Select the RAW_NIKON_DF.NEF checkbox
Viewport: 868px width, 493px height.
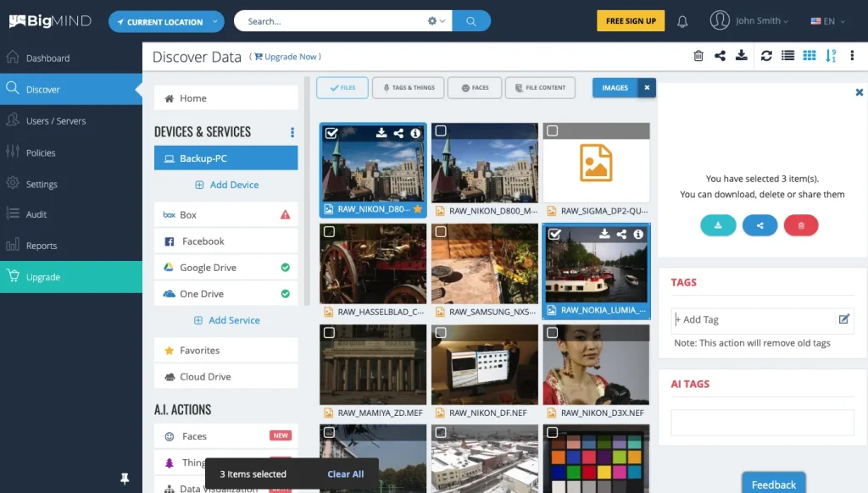[441, 333]
